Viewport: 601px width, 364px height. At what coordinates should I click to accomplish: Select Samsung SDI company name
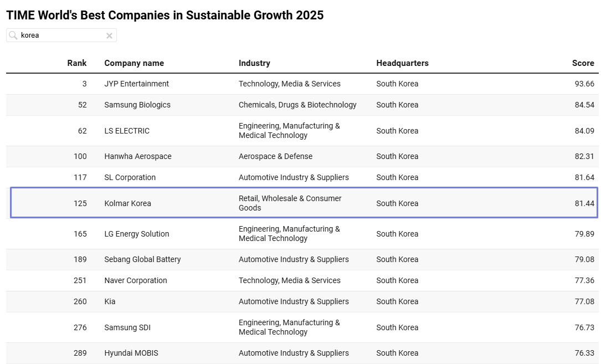pyautogui.click(x=127, y=327)
